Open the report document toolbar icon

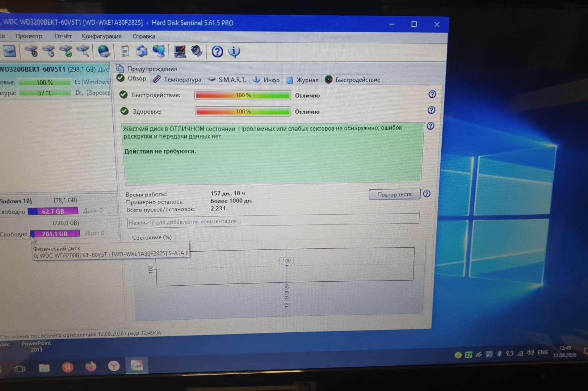[125, 51]
